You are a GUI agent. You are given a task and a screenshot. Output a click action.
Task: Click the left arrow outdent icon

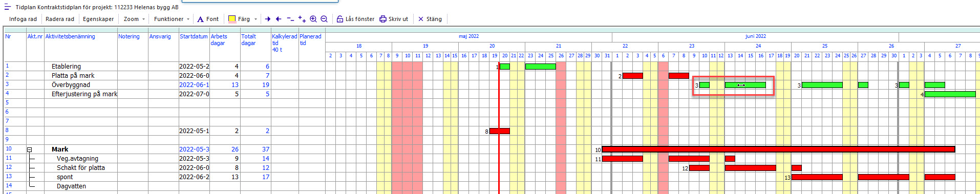pyautogui.click(x=279, y=19)
